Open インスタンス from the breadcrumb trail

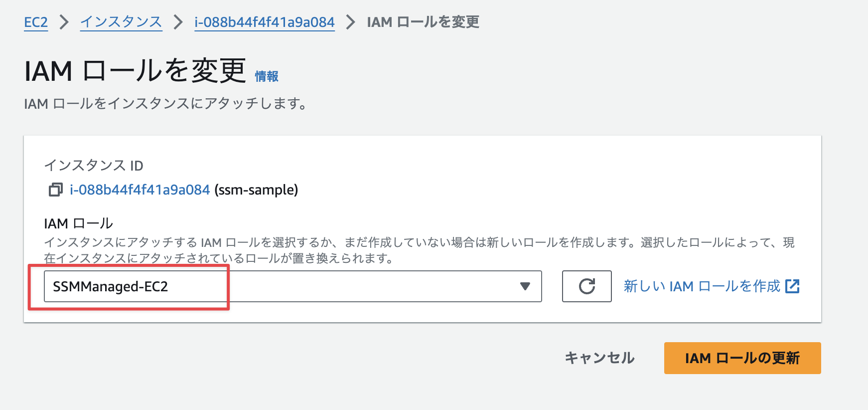point(121,22)
